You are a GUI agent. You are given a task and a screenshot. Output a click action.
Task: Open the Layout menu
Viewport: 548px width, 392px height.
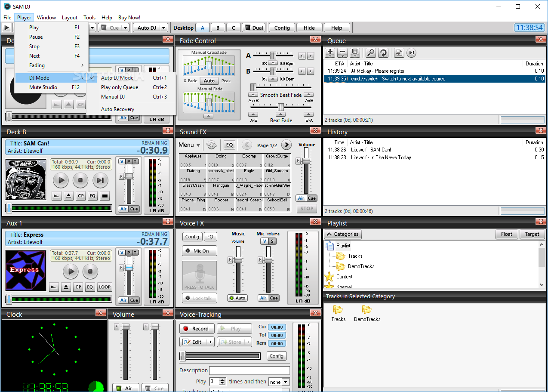[x=70, y=18]
